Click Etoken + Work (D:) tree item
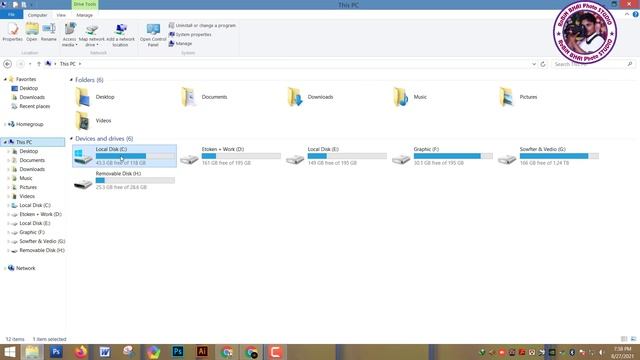Image resolution: width=640 pixels, height=360 pixels. 40,214
